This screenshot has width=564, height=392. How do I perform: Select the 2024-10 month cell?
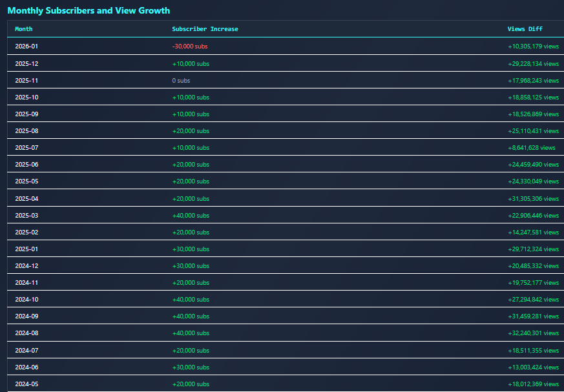[x=26, y=299]
